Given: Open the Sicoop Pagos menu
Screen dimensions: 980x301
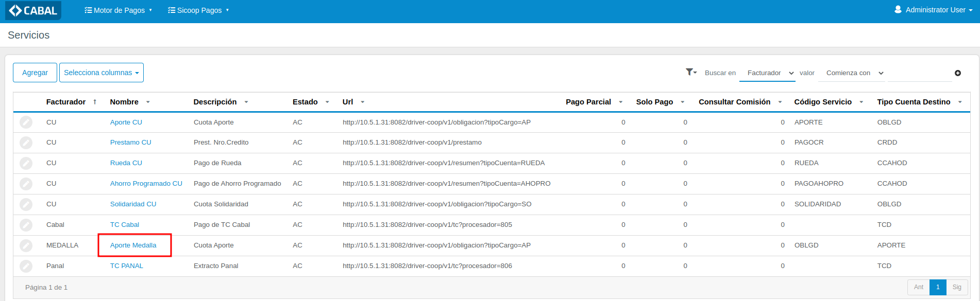Looking at the screenshot, I should tap(198, 10).
